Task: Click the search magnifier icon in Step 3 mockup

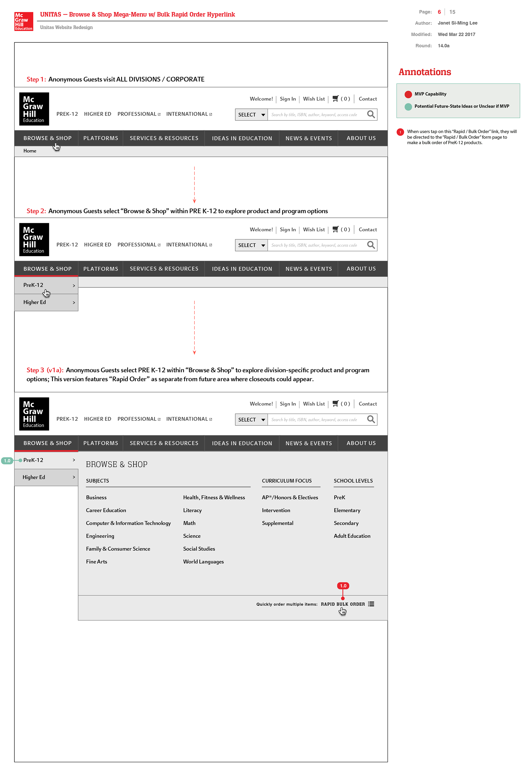Action: pyautogui.click(x=371, y=419)
